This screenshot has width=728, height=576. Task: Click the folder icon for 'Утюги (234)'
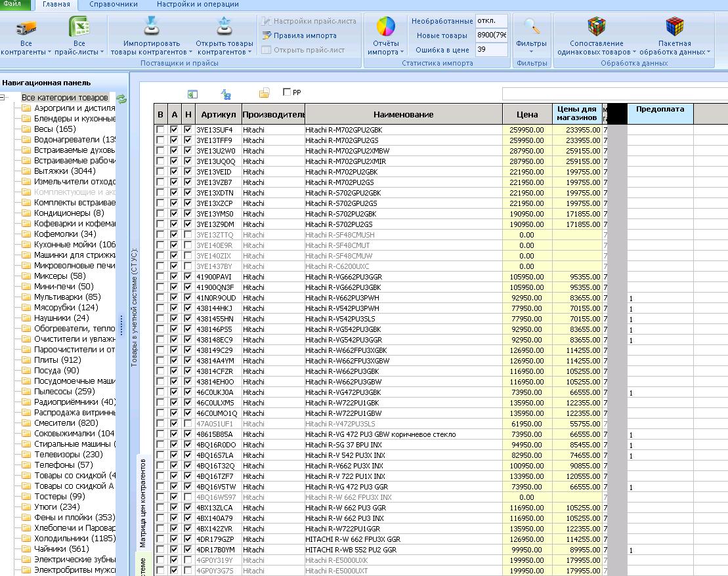26,507
